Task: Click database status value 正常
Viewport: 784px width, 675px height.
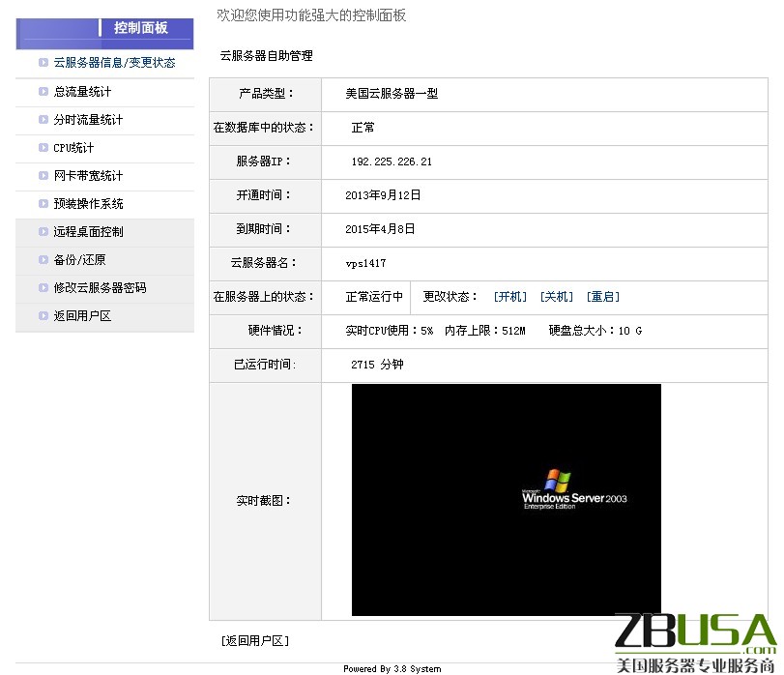Action: tap(363, 128)
